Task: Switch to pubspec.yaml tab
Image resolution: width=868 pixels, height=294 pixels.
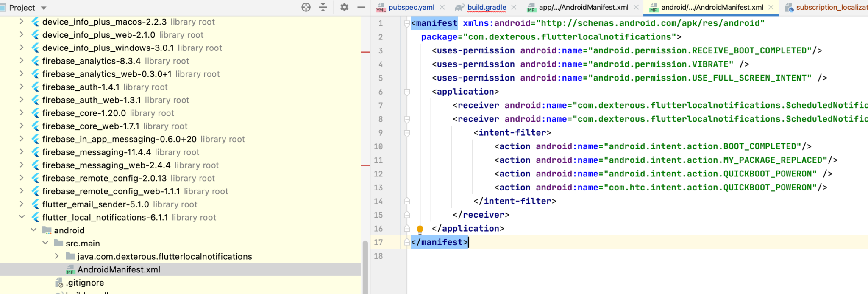Action: [x=411, y=7]
